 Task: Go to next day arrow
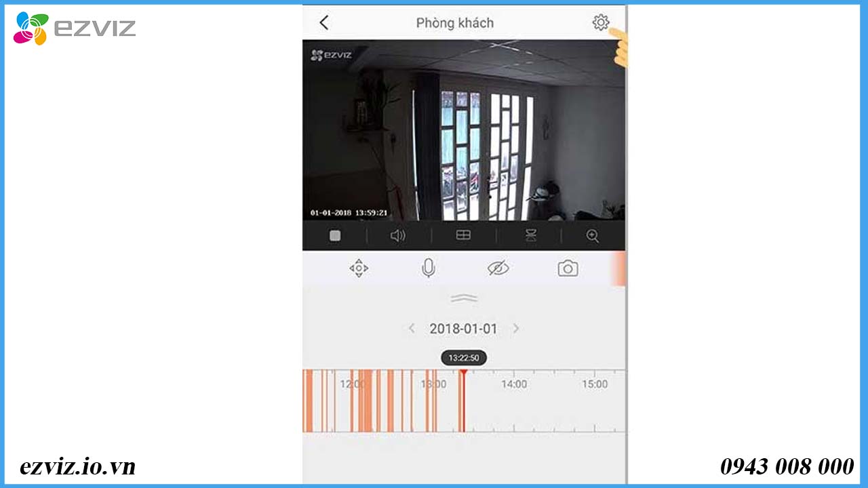516,329
